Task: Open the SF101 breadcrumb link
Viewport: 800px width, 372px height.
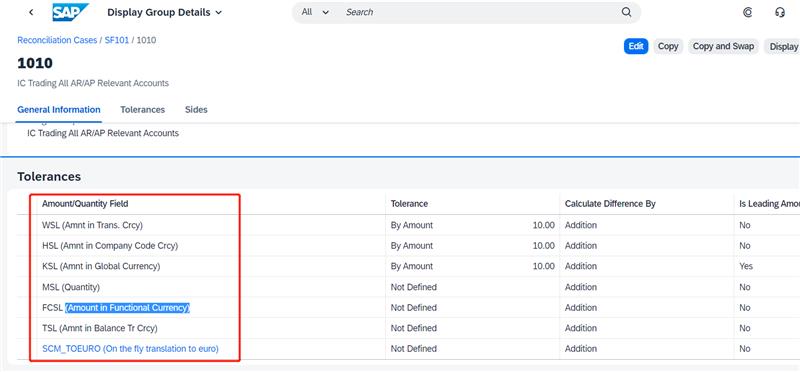Action: click(117, 40)
